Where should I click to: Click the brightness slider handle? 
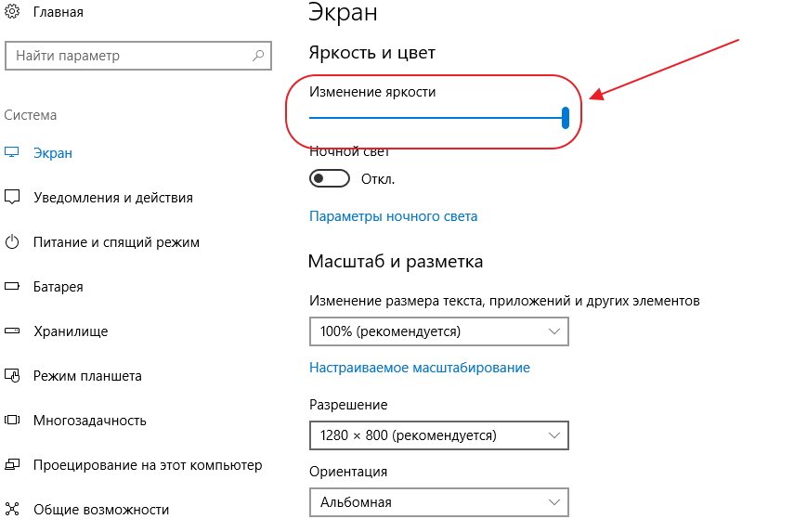tap(566, 117)
